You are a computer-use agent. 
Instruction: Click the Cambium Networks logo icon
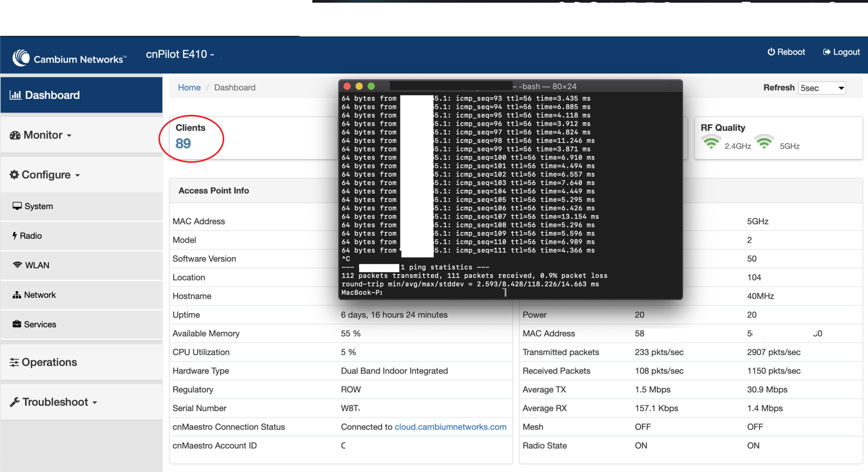coord(21,58)
